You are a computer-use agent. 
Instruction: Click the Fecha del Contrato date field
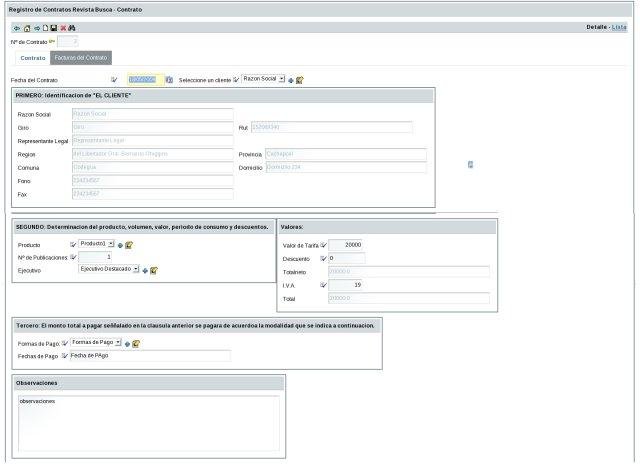(146, 80)
